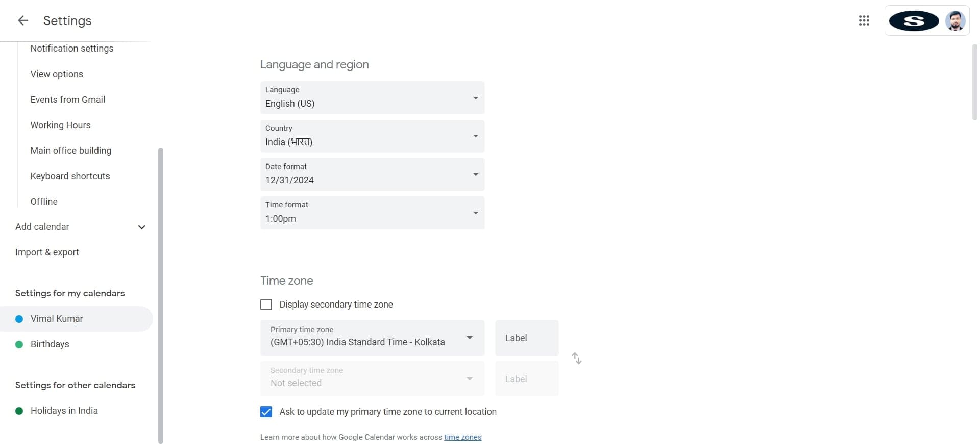Disable updating primary time zone to current location
The height and width of the screenshot is (444, 980).
coord(266,412)
